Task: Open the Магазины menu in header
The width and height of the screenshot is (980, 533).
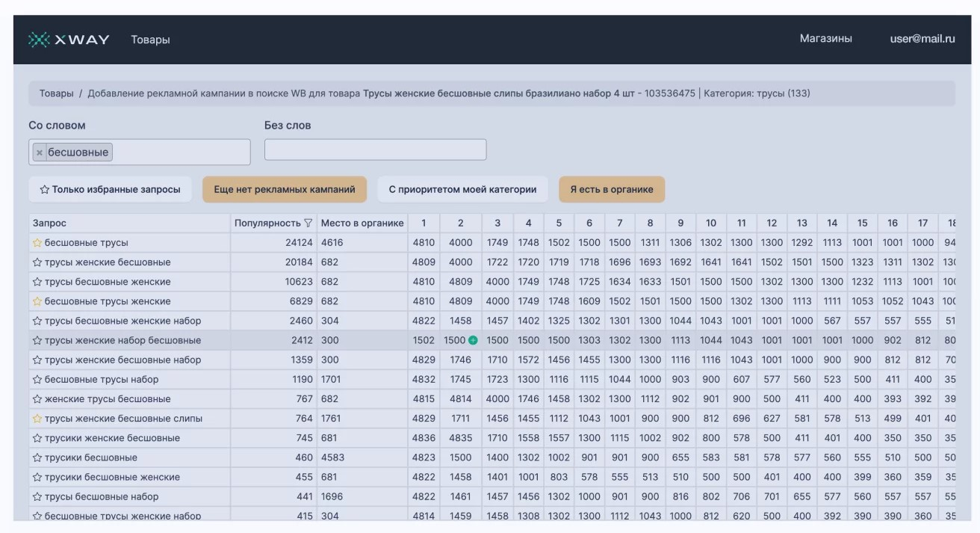Action: pyautogui.click(x=825, y=39)
